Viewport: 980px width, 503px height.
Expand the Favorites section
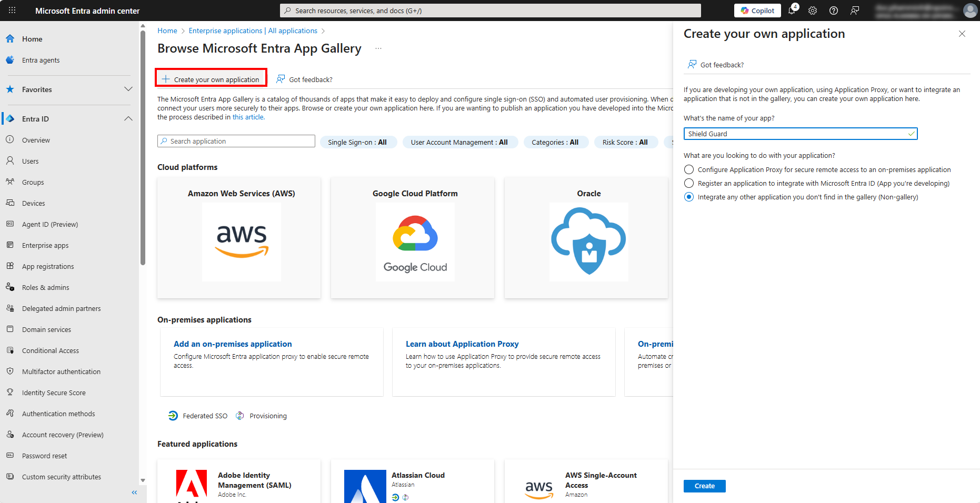128,89
